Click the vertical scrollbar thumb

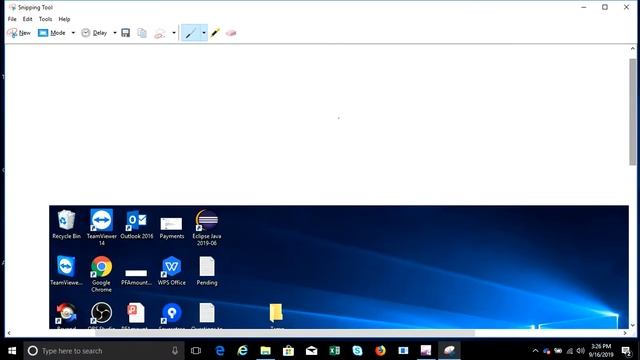point(633,112)
